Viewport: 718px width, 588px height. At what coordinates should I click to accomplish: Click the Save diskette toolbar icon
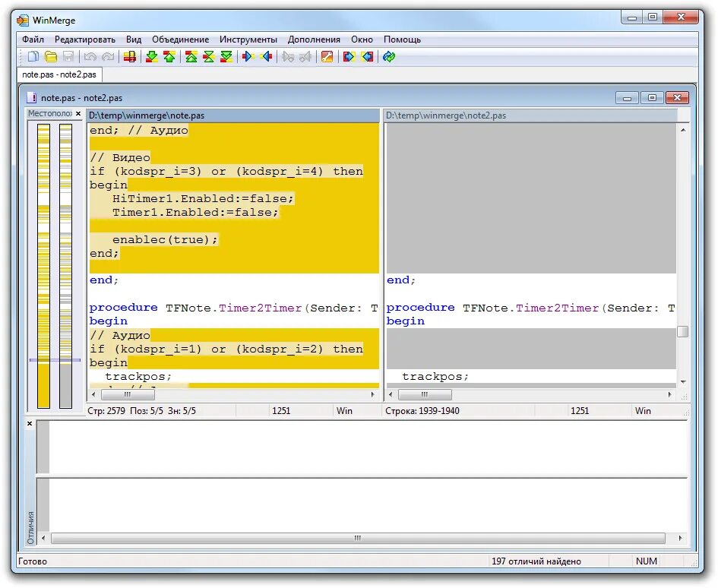68,57
